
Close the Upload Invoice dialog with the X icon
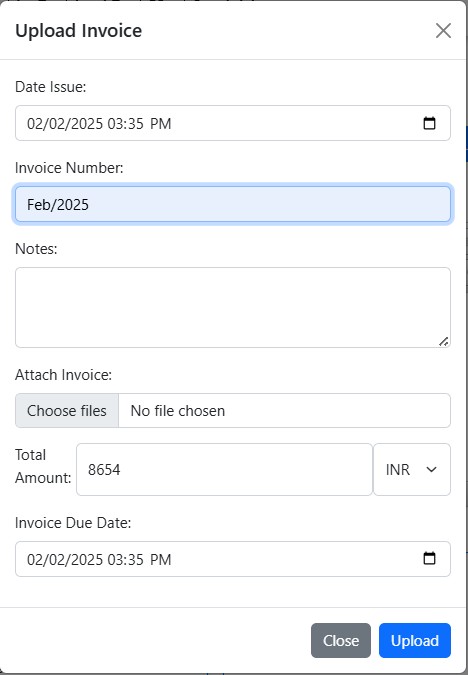click(x=443, y=31)
